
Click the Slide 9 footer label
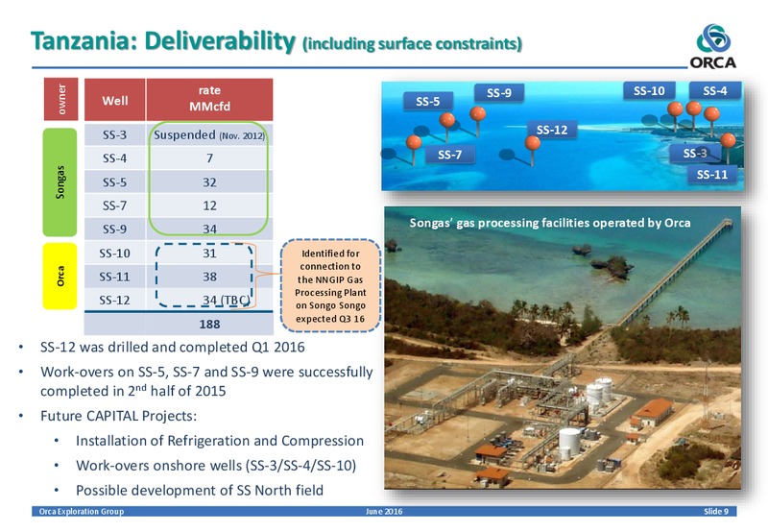click(716, 512)
